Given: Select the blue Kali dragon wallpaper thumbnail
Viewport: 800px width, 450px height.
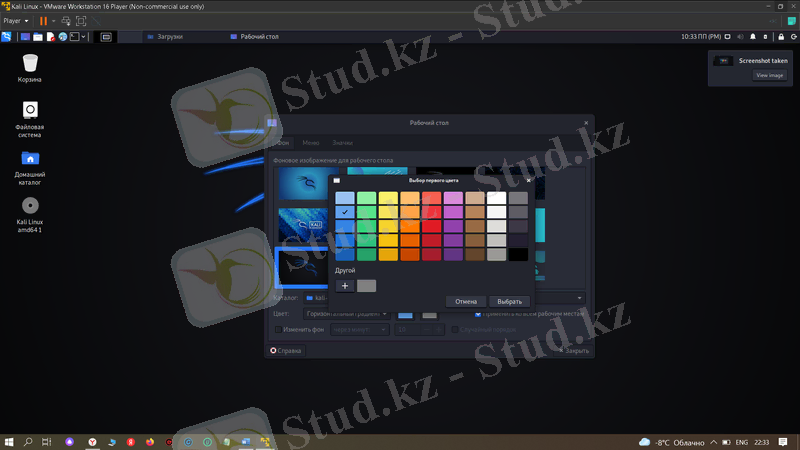Looking at the screenshot, I should [x=304, y=184].
